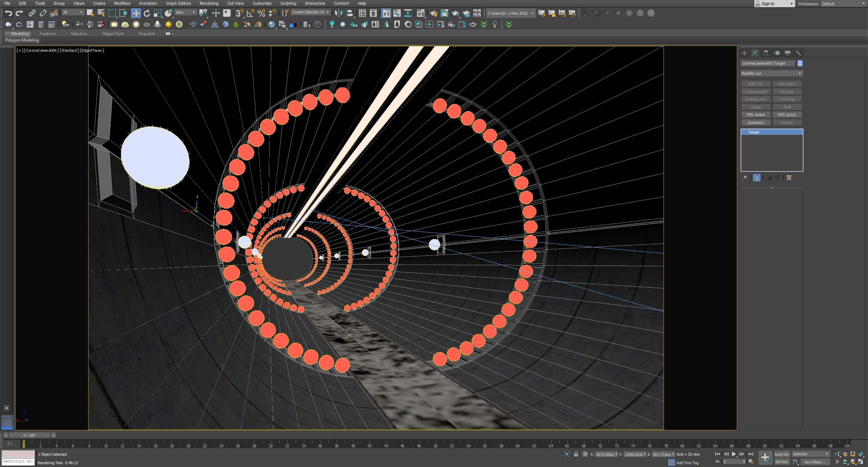Image resolution: width=868 pixels, height=467 pixels.
Task: Click Maximize Viewport Toggle icon
Action: click(860, 462)
